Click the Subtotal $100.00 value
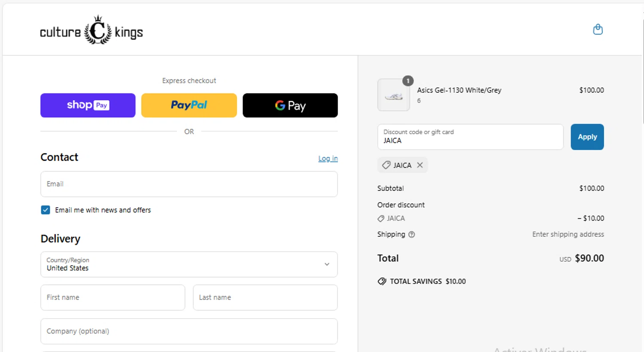 [592, 188]
